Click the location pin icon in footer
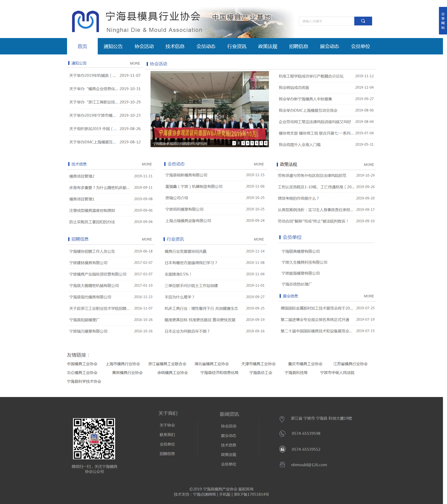447x504 pixels. pos(282,419)
